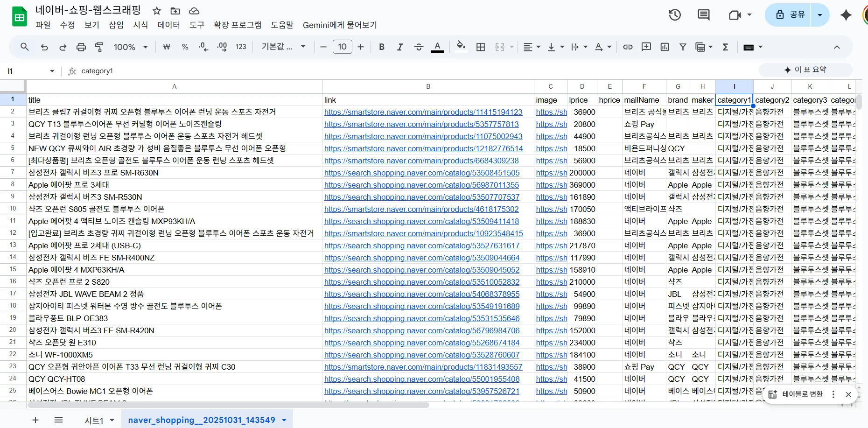Click the print icon in toolbar

point(81,47)
